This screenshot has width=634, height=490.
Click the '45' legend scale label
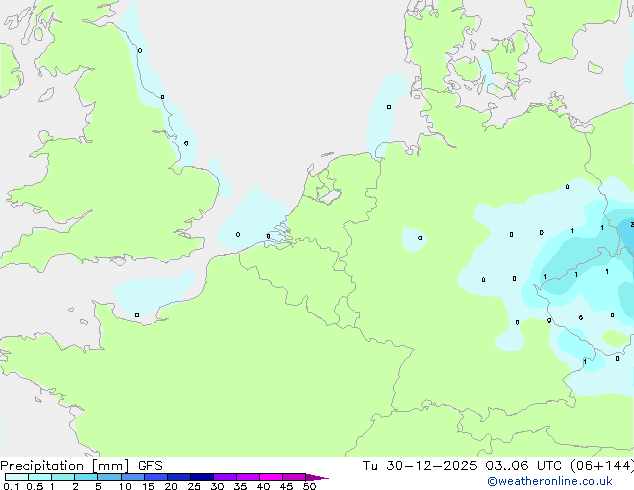(286, 486)
